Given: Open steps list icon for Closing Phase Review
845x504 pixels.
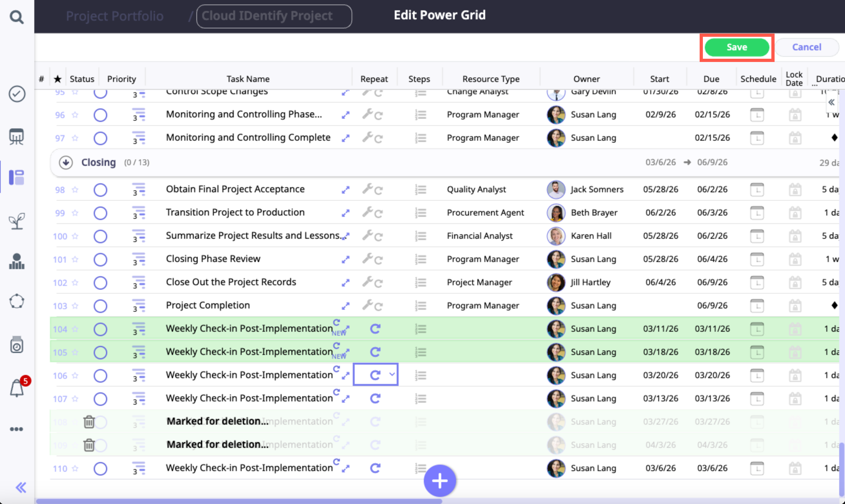Looking at the screenshot, I should 421,259.
